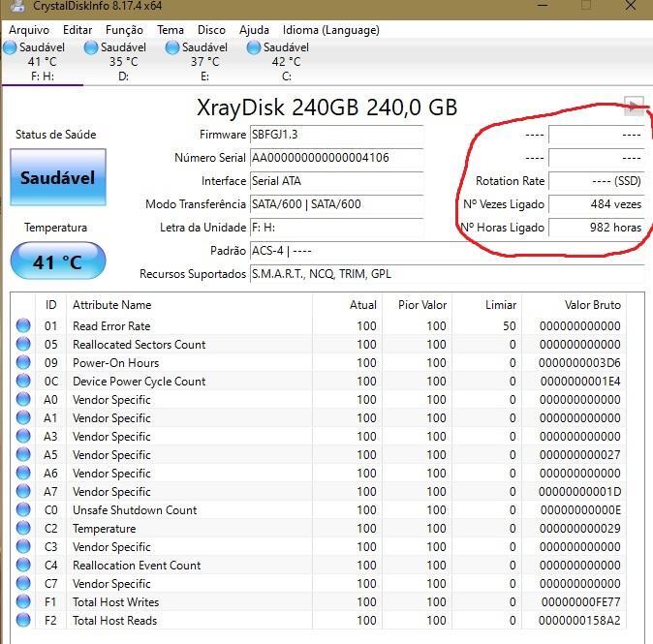
Task: Click the Número Serial field
Action: point(336,158)
